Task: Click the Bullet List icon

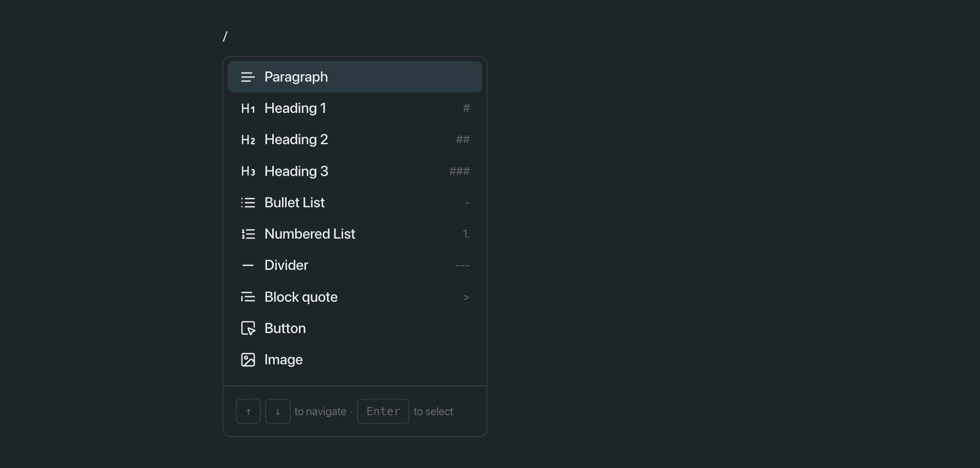Action: 248,203
